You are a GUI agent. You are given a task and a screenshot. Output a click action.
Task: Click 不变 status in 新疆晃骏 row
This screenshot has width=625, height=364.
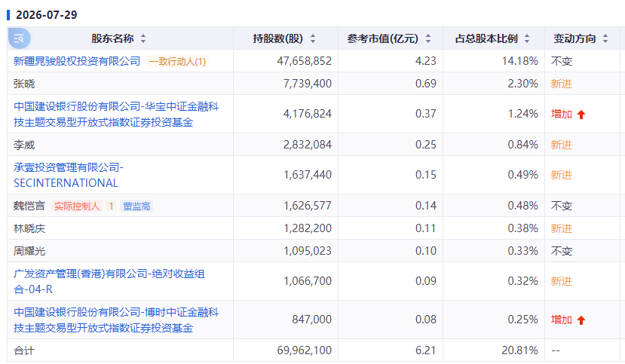[561, 61]
